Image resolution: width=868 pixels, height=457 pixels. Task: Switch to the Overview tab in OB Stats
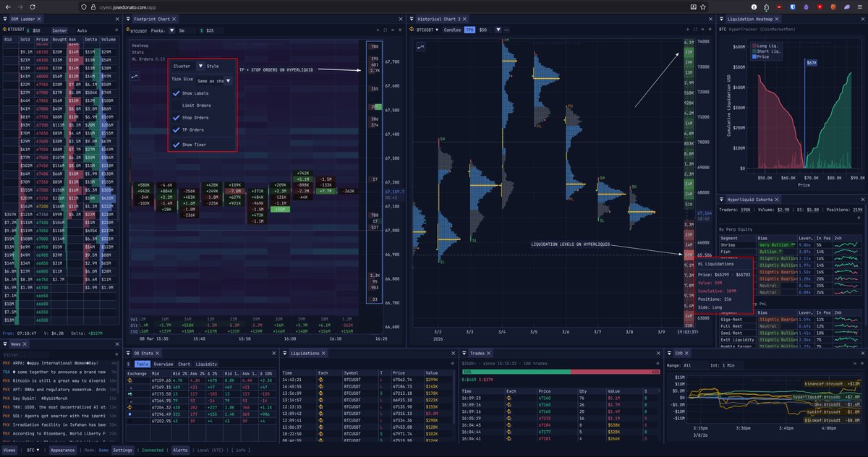click(x=163, y=364)
